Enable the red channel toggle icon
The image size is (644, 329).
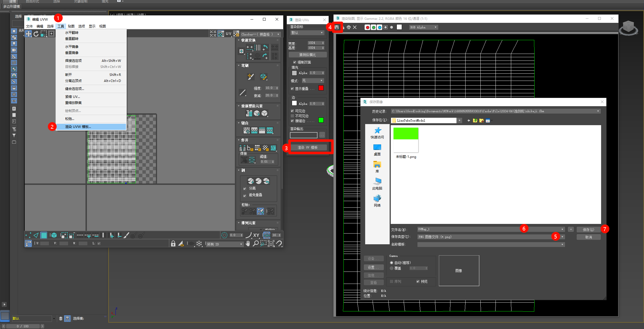coord(367,27)
